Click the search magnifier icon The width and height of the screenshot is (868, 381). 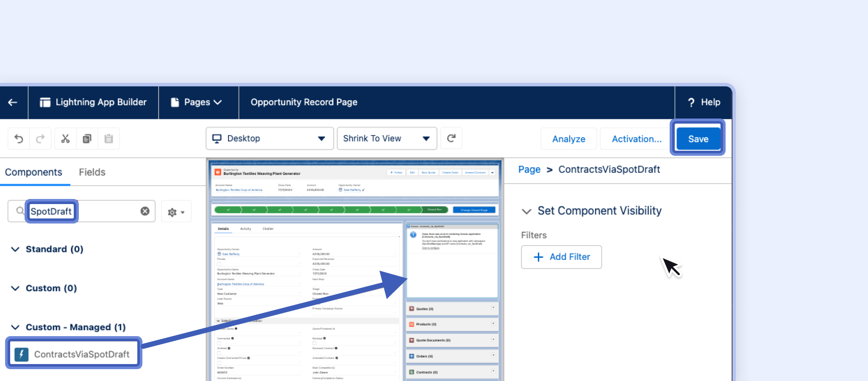click(20, 211)
